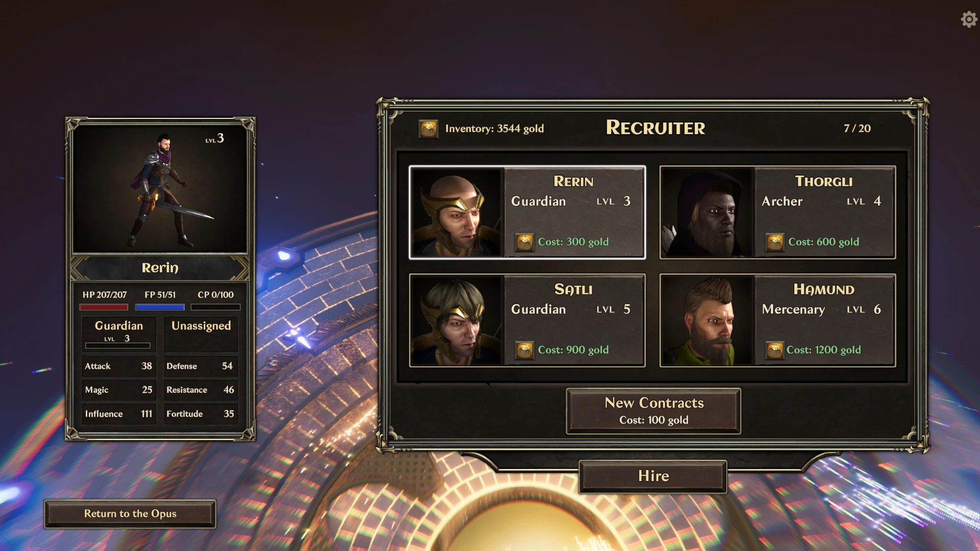The image size is (980, 551).
Task: Choose the Satli level 5 Guardian card
Action: (x=527, y=320)
